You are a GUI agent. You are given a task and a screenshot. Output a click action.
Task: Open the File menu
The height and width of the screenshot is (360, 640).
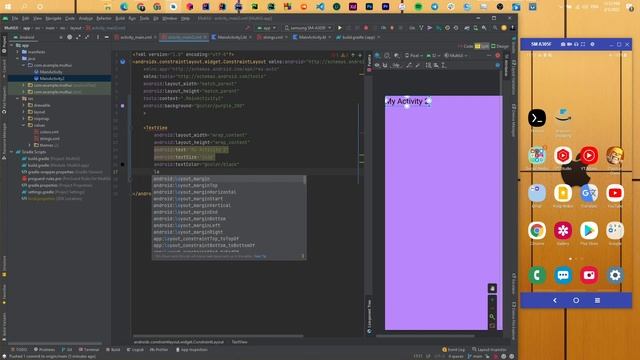(15, 18)
